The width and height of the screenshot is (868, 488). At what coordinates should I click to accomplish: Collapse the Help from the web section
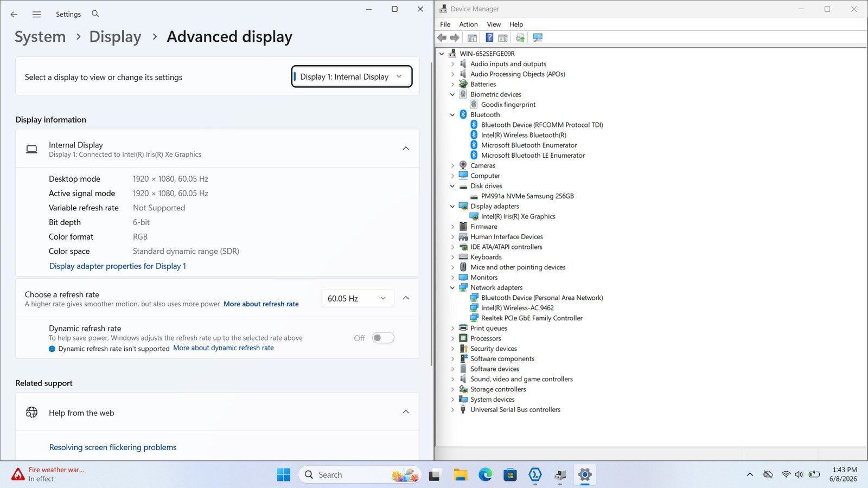406,412
